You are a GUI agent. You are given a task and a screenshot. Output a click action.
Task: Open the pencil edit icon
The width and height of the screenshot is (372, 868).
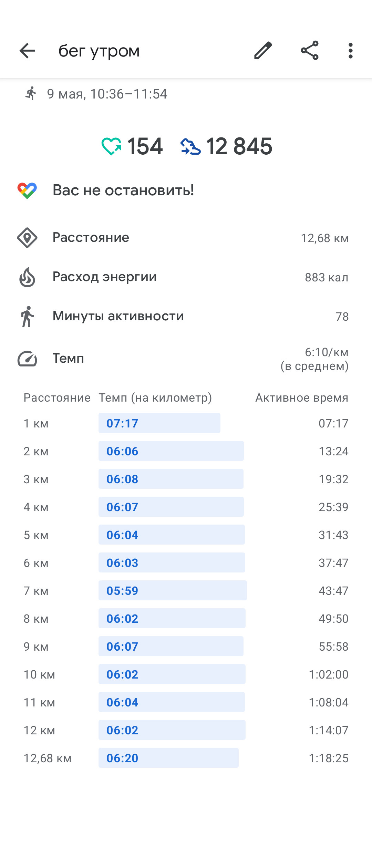263,51
